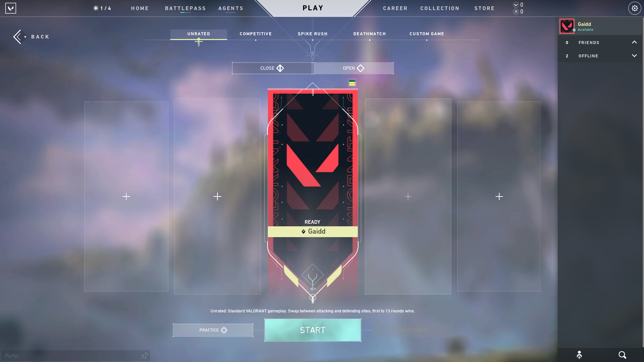Screen dimensions: 644x362
Task: Click the START button to queue
Action: [313, 330]
